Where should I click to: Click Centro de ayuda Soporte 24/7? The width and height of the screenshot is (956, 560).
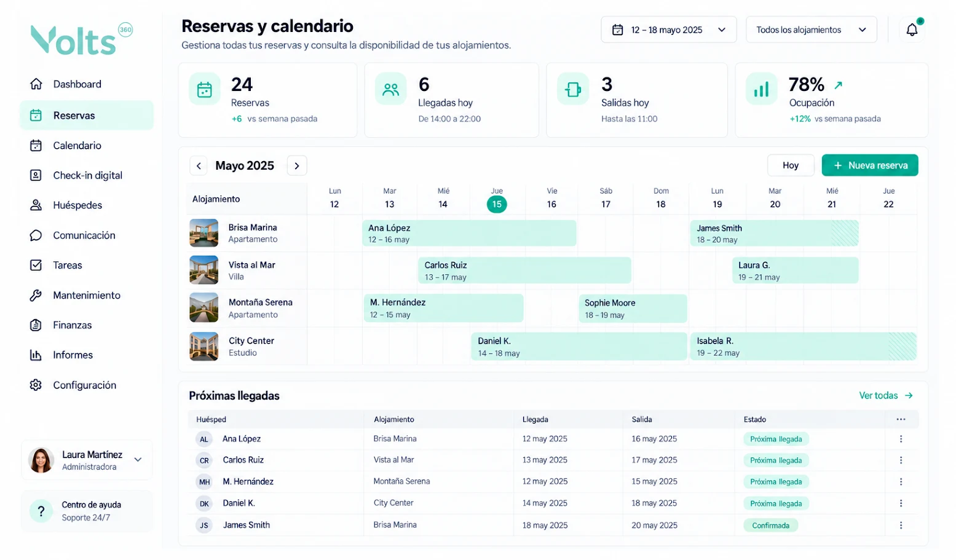87,511
